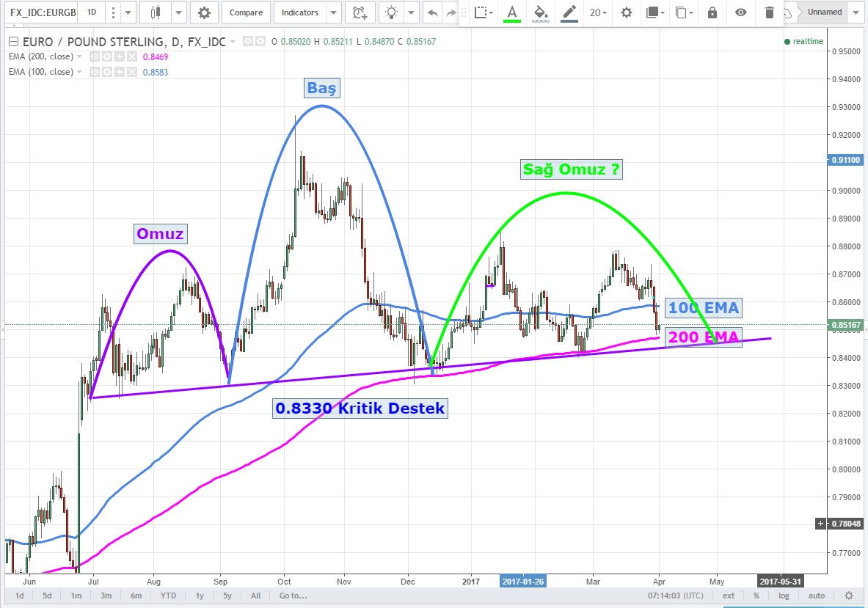Enable auto scale at bottom right
Image resolution: width=868 pixels, height=608 pixels.
[x=816, y=596]
